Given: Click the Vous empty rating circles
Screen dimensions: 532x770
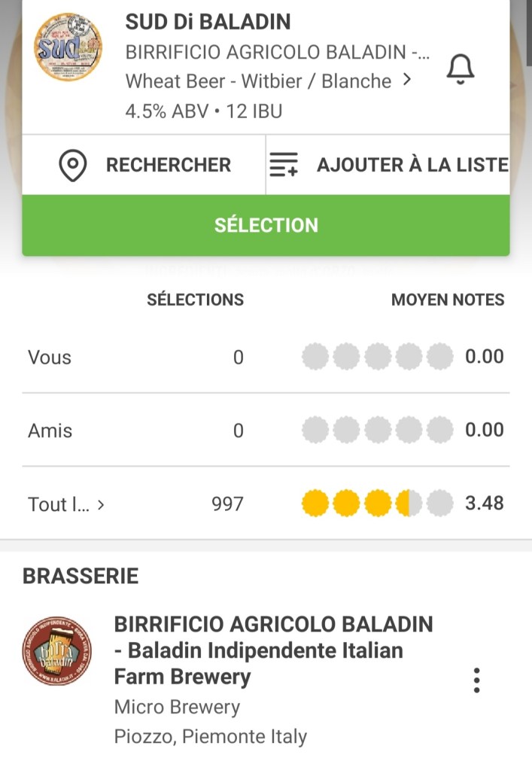Looking at the screenshot, I should pyautogui.click(x=377, y=357).
